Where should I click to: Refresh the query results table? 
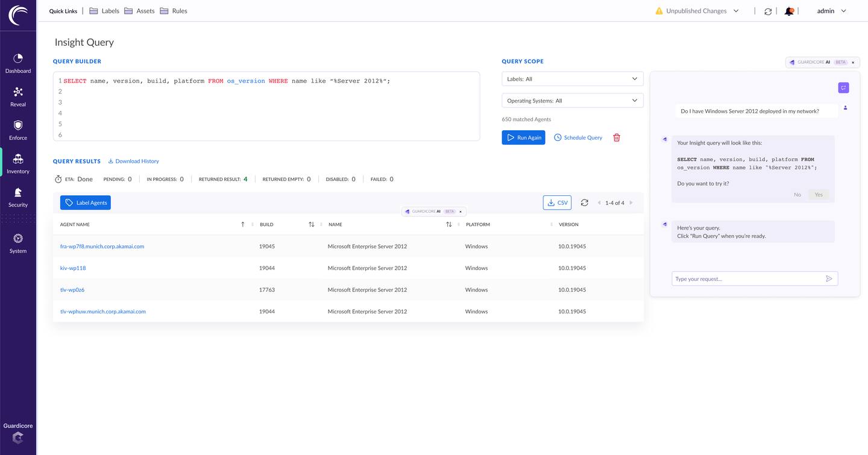click(x=584, y=203)
